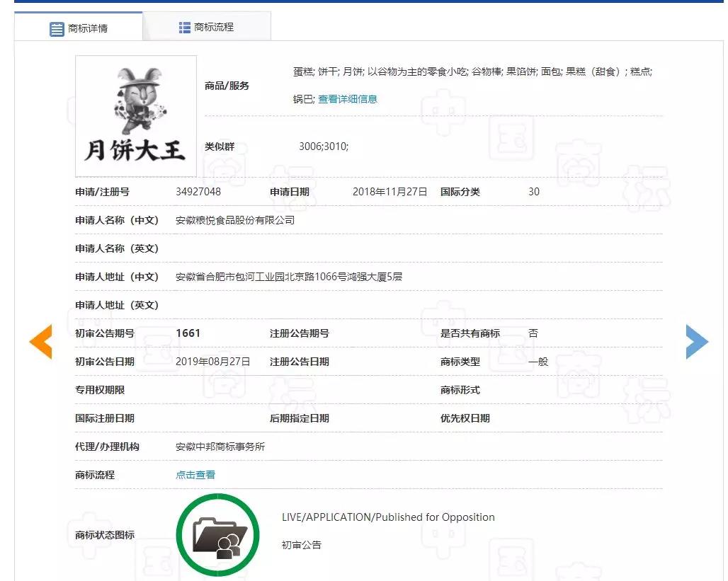Go to previous trademark with orange arrow
The width and height of the screenshot is (728, 581).
click(41, 342)
